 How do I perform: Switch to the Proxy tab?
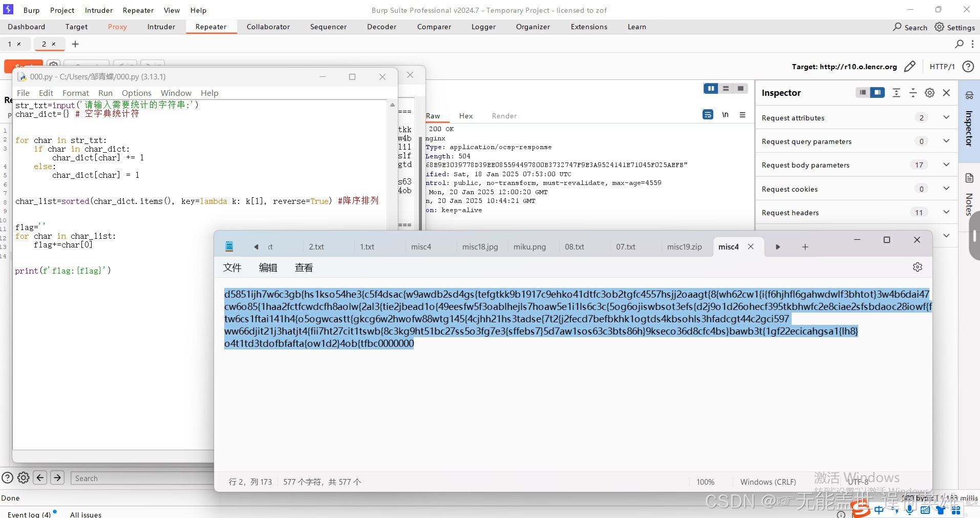coord(117,27)
